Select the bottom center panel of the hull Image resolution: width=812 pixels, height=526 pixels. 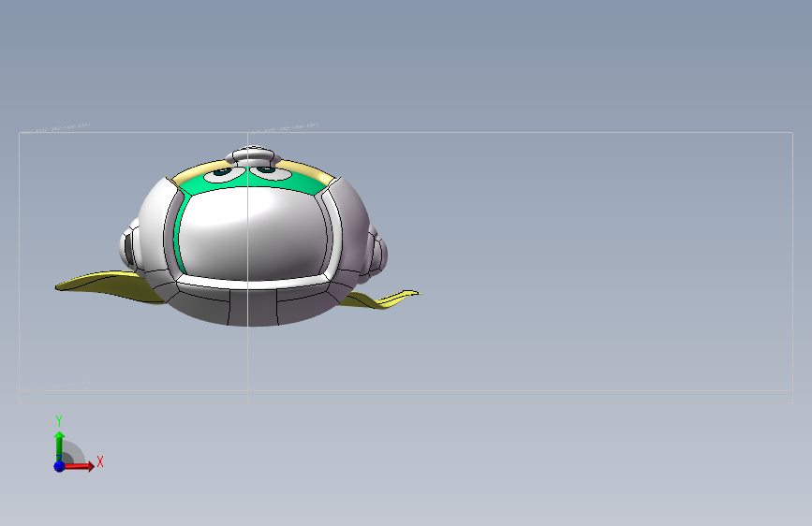click(253, 308)
